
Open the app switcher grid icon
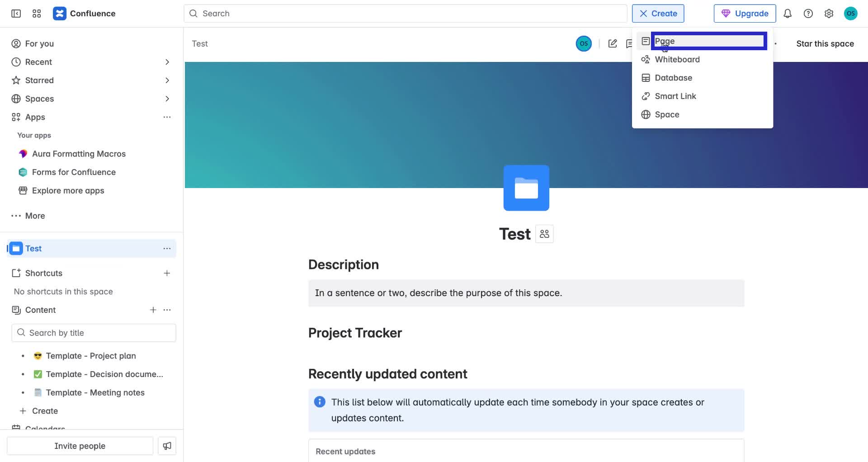(x=37, y=14)
